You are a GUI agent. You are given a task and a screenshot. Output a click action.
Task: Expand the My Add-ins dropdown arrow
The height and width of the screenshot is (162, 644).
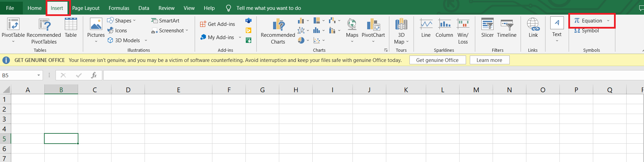tap(240, 37)
